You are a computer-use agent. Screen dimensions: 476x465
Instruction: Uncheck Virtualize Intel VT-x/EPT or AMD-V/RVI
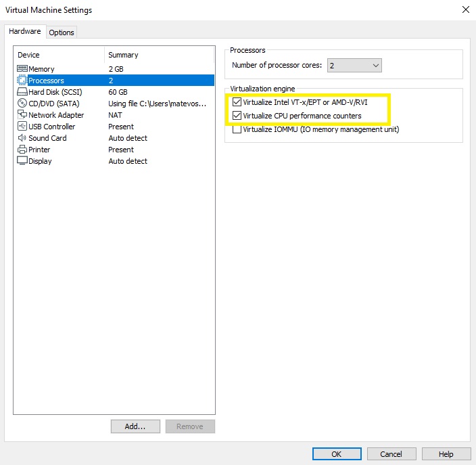[237, 102]
